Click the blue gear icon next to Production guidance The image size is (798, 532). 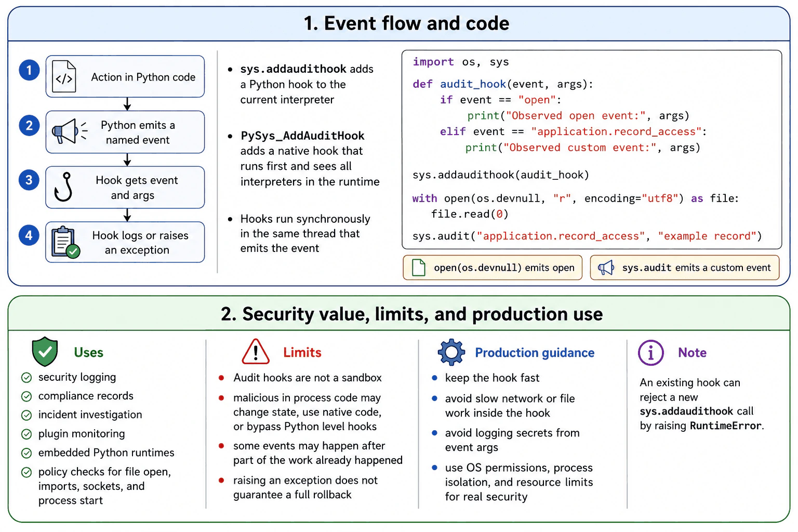tap(451, 353)
